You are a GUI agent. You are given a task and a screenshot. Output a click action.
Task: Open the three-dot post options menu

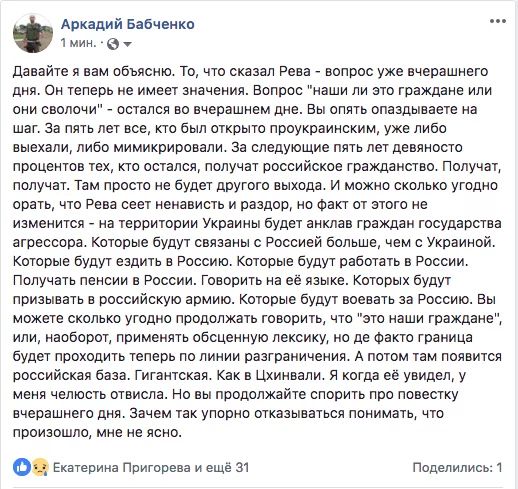click(x=498, y=21)
